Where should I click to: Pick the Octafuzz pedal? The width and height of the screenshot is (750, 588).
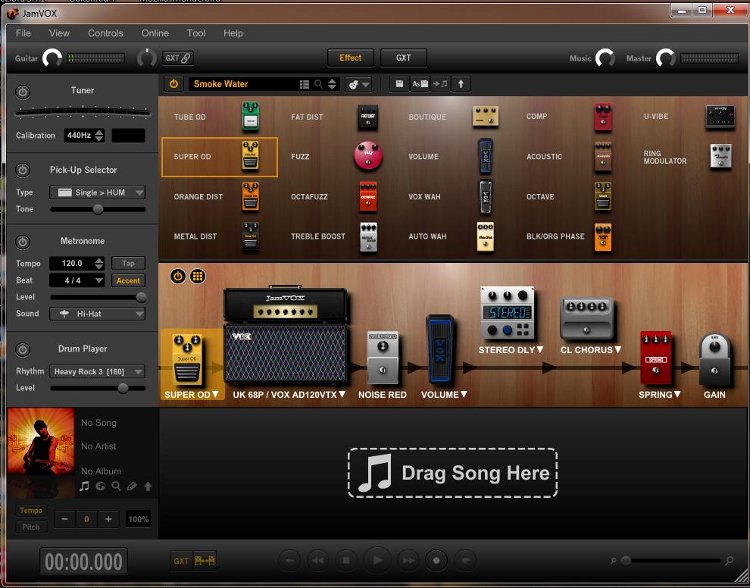(368, 196)
